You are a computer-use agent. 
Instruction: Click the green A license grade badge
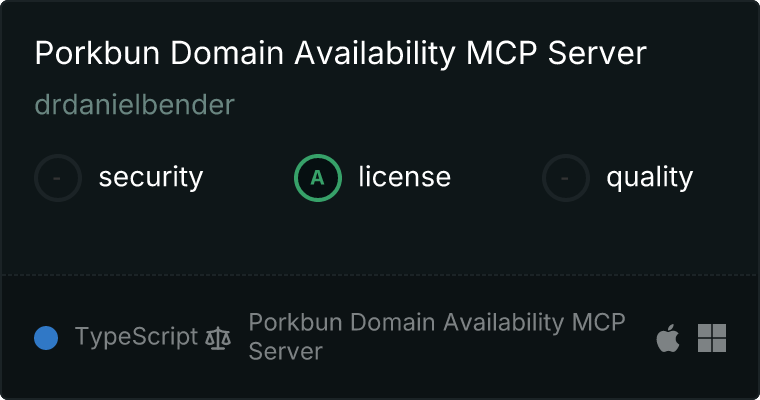318,178
